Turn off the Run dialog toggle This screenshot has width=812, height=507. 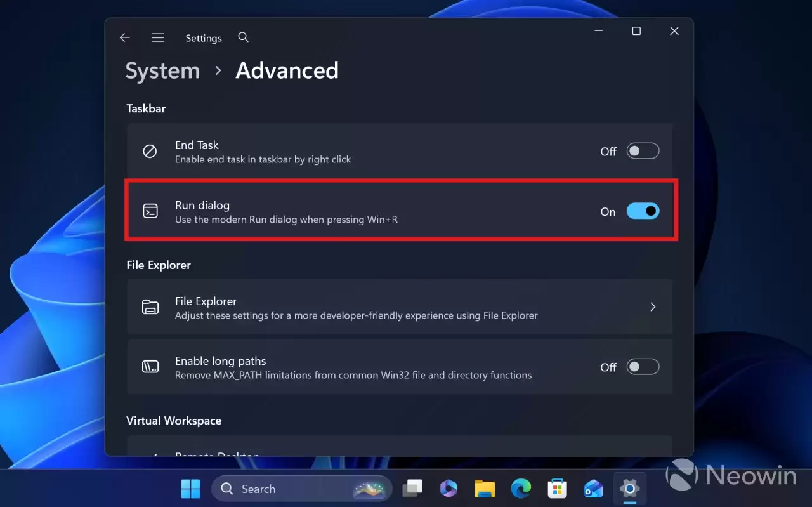(x=643, y=211)
